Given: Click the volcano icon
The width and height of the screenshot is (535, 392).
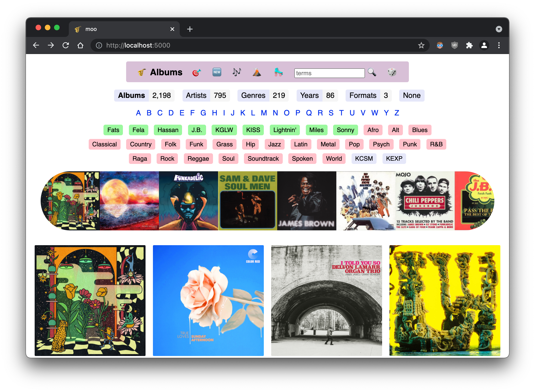Looking at the screenshot, I should (257, 72).
